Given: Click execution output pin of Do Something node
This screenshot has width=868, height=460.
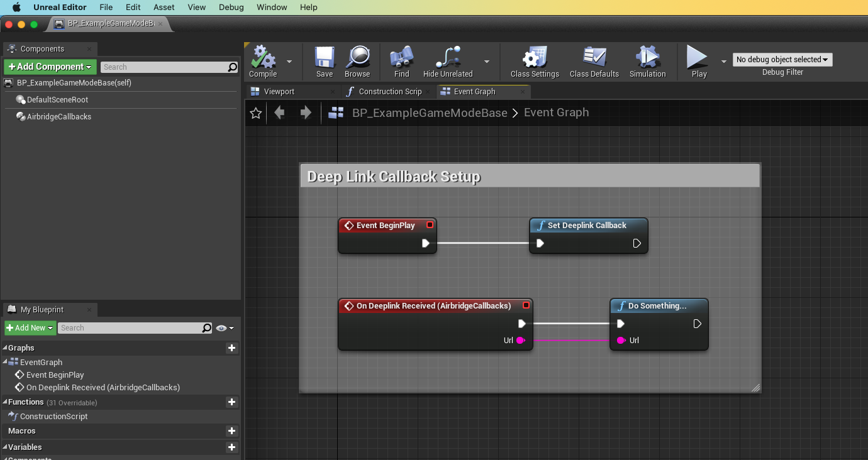Looking at the screenshot, I should [697, 324].
